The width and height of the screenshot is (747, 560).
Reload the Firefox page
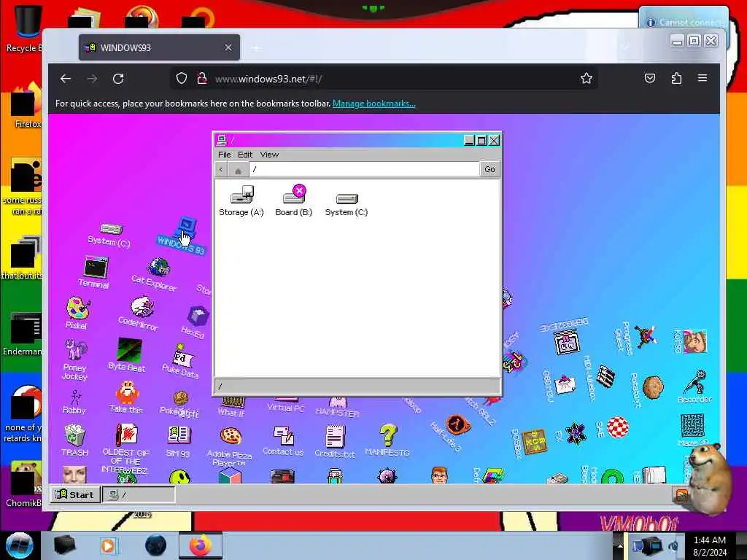[118, 79]
